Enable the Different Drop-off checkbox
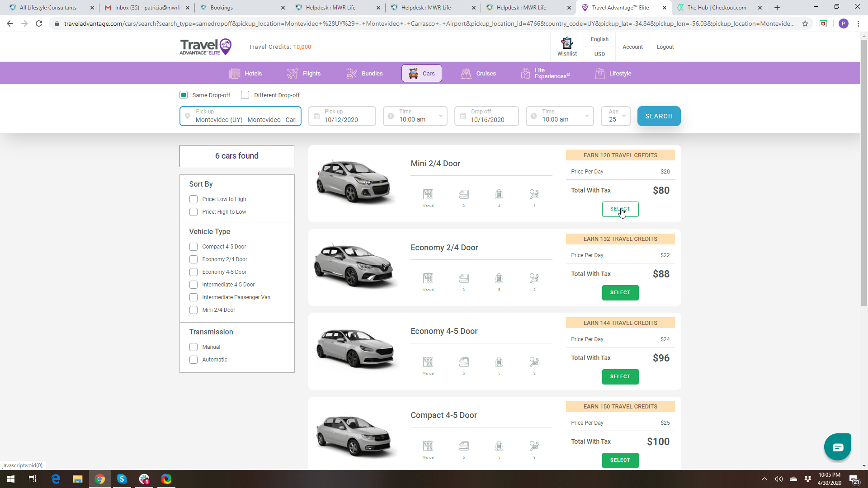The height and width of the screenshot is (488, 868). coord(245,95)
